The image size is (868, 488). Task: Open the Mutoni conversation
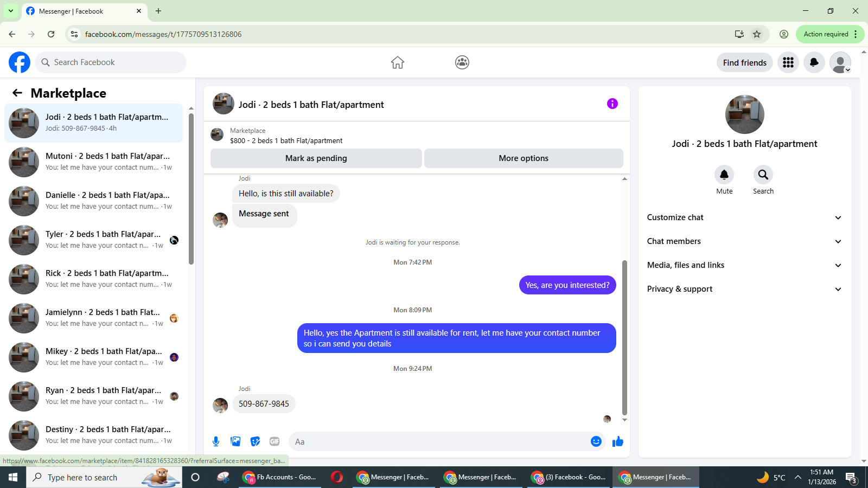(93, 162)
